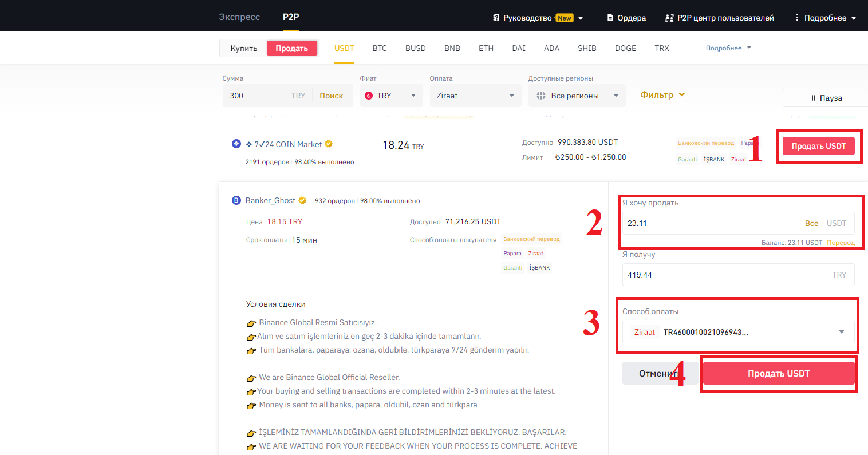Select the ETH coin tab
This screenshot has width=868, height=455.
click(486, 48)
